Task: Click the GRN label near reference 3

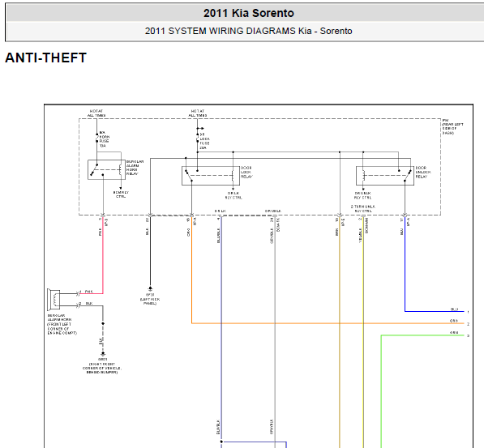Action: (x=454, y=333)
